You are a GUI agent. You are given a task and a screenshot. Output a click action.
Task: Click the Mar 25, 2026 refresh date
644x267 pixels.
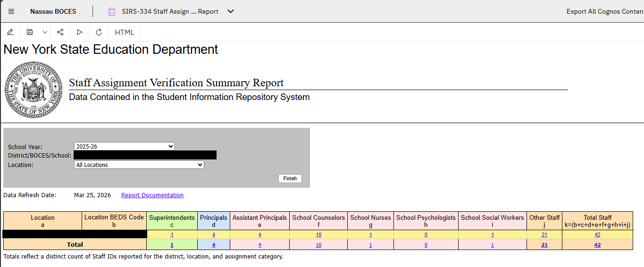click(x=92, y=195)
